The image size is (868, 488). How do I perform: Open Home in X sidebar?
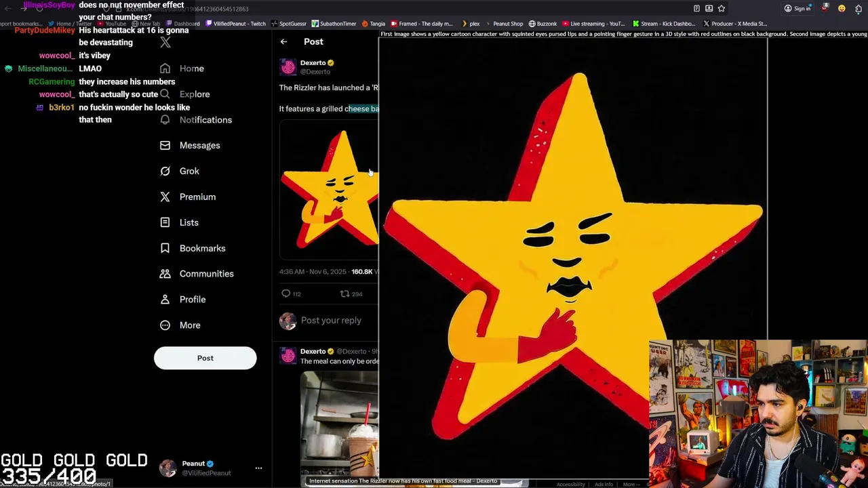click(x=182, y=68)
